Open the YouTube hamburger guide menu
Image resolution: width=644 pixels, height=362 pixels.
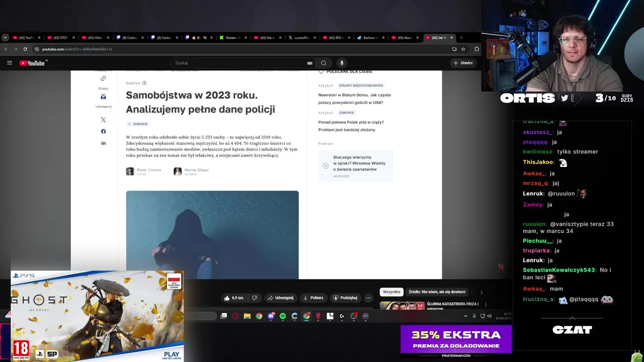(10, 63)
